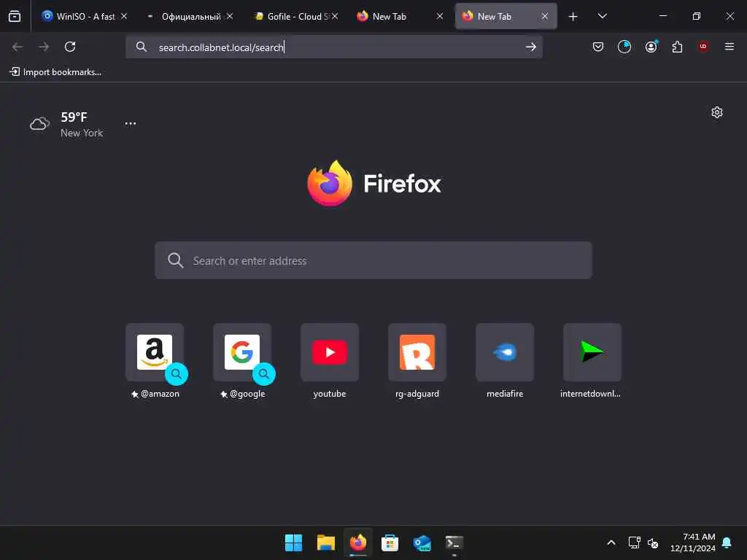
Task: Open the Windows Start menu
Action: pos(293,542)
